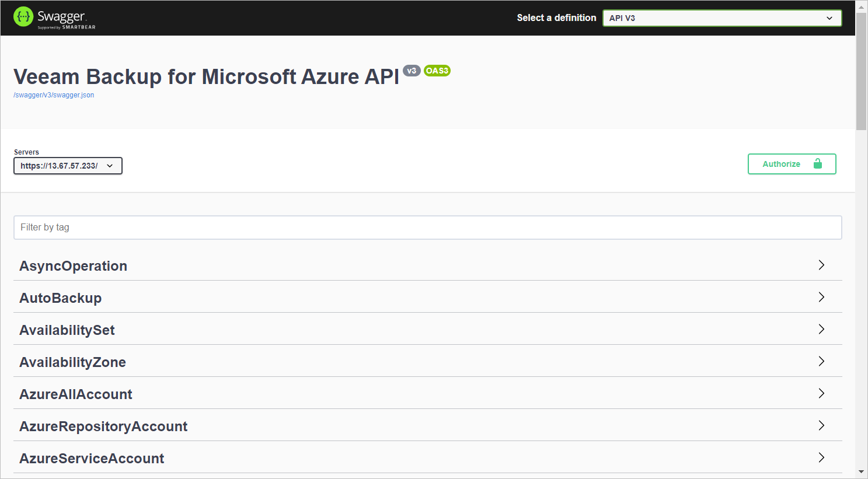Screen dimensions: 868x479
Task: Click the Select a definition label
Action: pos(556,18)
